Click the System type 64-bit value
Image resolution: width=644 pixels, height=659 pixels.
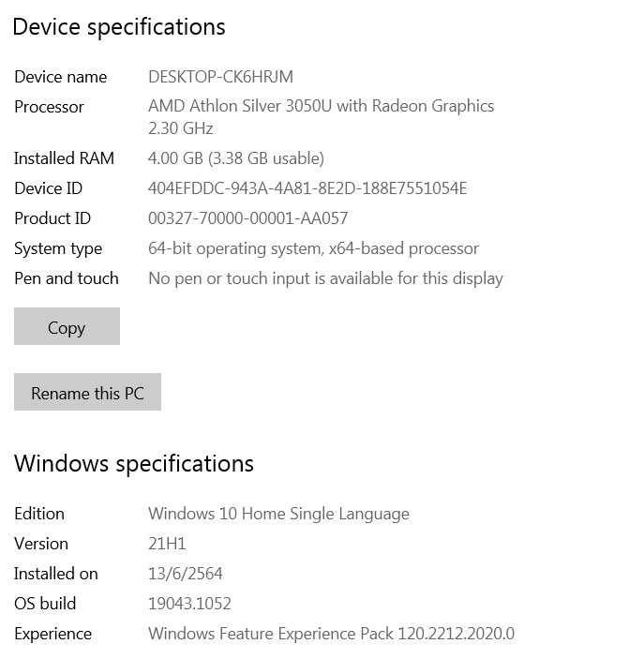tap(313, 248)
